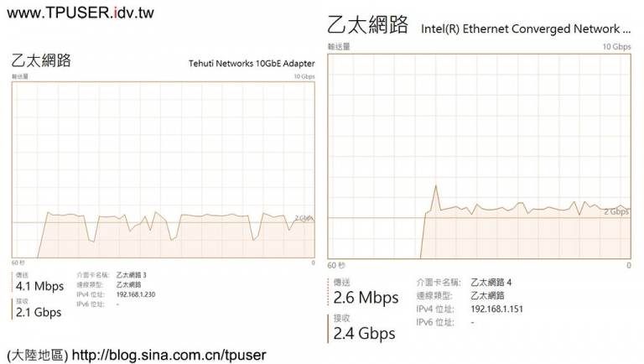Screen dimensions: 644x364
Task: Click the 2.6 Mbps send value
Action: 366,298
